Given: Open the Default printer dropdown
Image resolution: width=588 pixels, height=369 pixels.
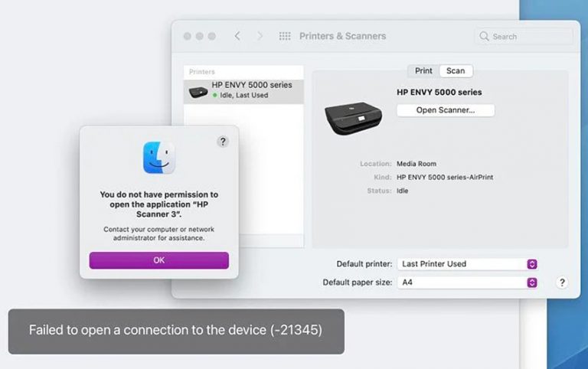Looking at the screenshot, I should click(468, 264).
